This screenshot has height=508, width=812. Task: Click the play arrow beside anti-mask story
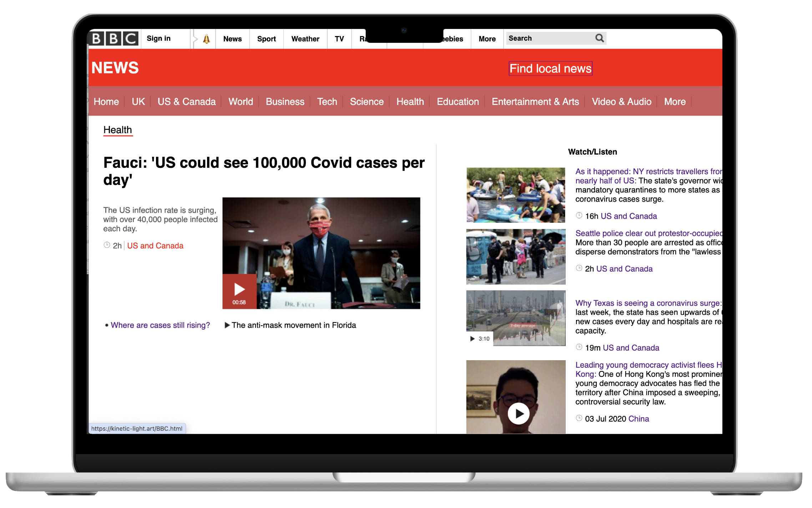click(227, 325)
